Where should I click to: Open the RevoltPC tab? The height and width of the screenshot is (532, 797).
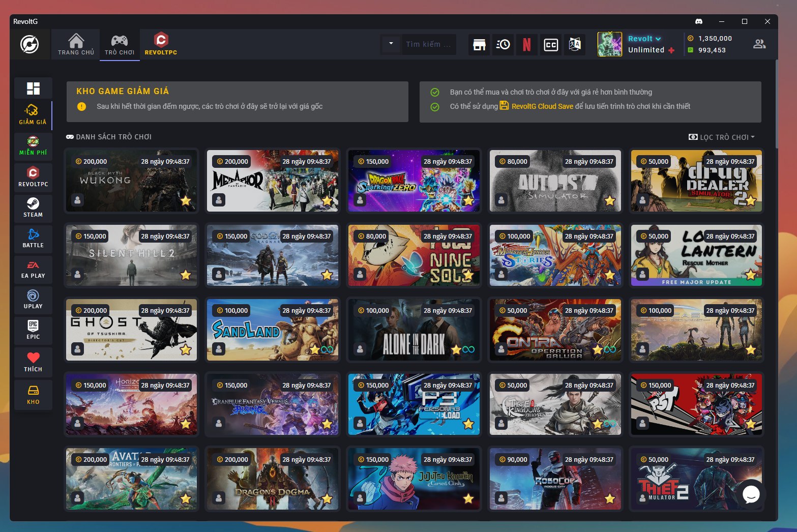(x=161, y=44)
